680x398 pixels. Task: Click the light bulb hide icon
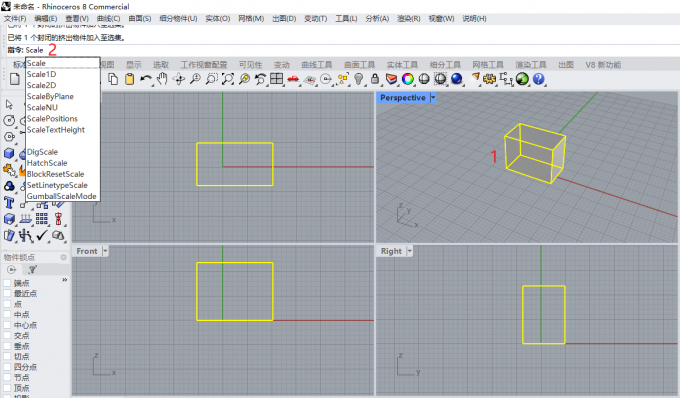[x=359, y=79]
